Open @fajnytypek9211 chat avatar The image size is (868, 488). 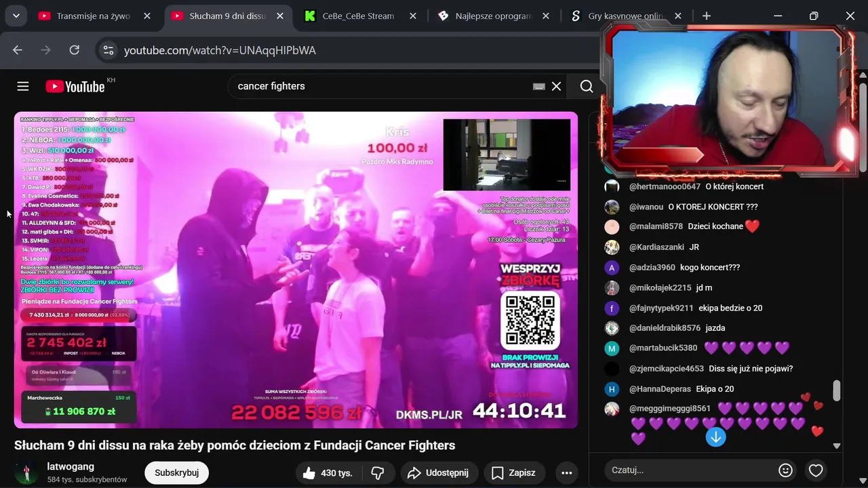click(612, 308)
